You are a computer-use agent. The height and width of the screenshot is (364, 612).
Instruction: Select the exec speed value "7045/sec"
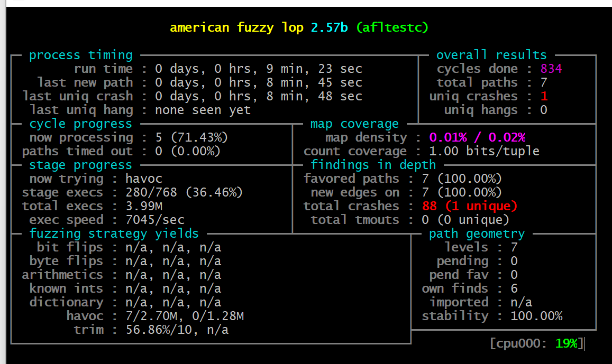tap(155, 220)
